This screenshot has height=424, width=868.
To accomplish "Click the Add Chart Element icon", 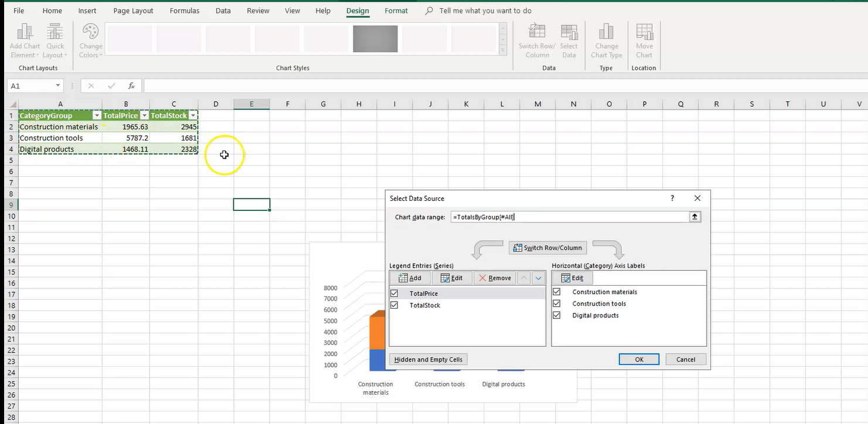I will [25, 32].
